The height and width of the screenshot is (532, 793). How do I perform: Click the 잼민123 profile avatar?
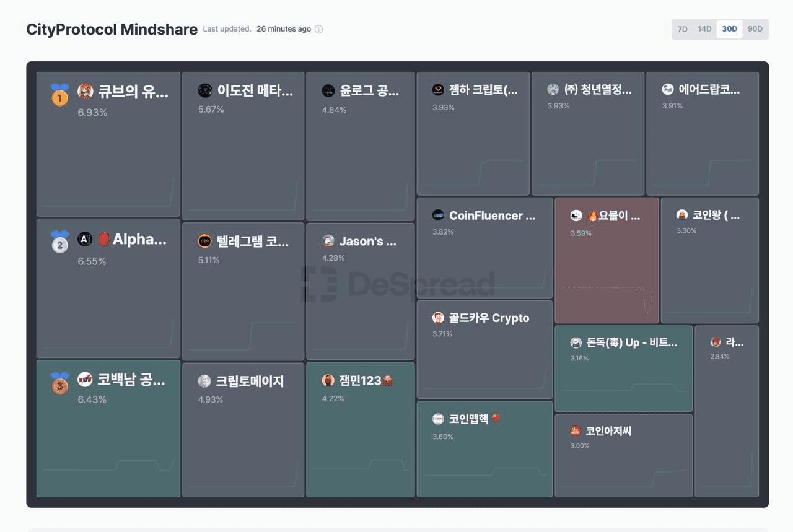coord(328,380)
